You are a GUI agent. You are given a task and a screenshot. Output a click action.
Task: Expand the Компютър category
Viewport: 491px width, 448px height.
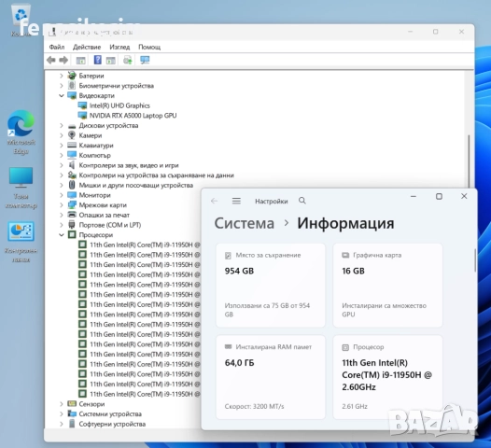62,155
